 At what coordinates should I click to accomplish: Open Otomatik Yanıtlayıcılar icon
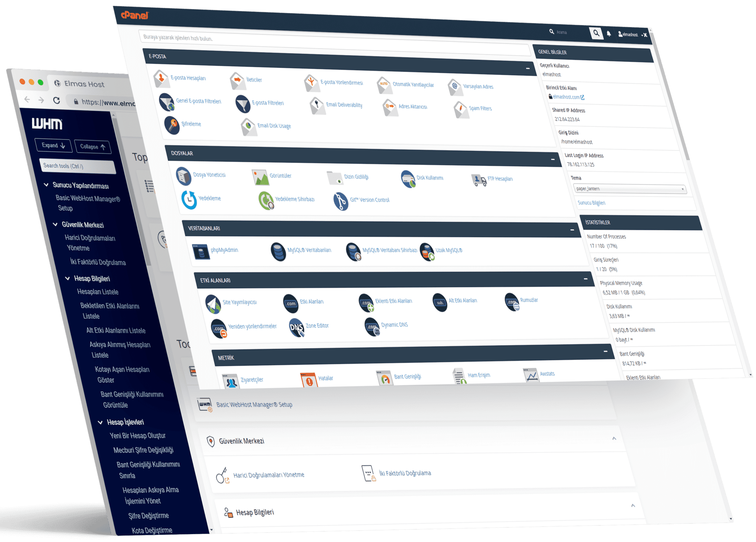384,85
